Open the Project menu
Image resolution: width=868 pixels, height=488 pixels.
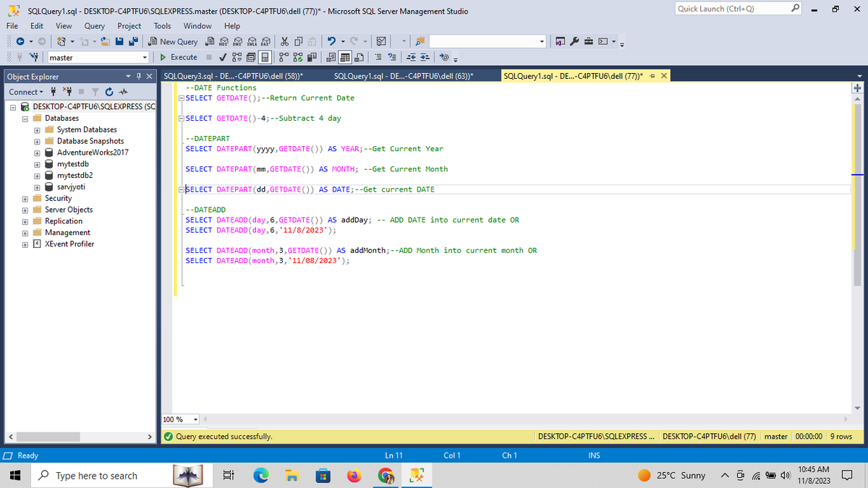(x=129, y=26)
